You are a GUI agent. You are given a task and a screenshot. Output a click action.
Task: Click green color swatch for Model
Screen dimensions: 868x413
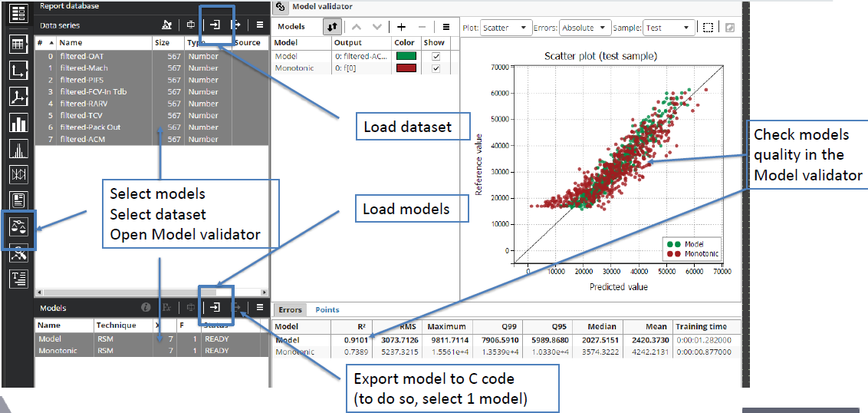pyautogui.click(x=407, y=57)
